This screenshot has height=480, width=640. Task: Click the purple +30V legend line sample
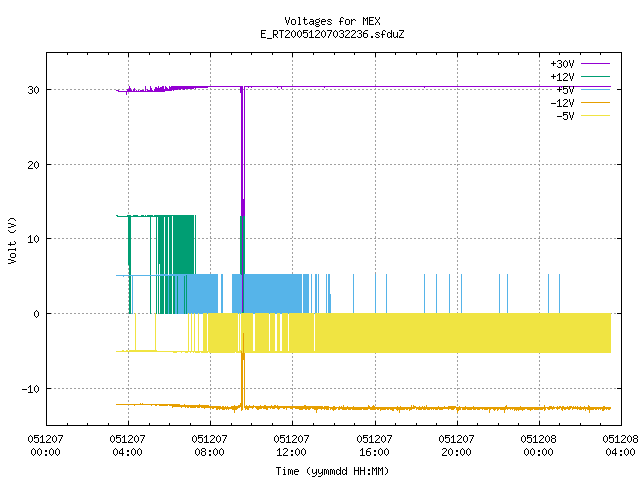596,64
